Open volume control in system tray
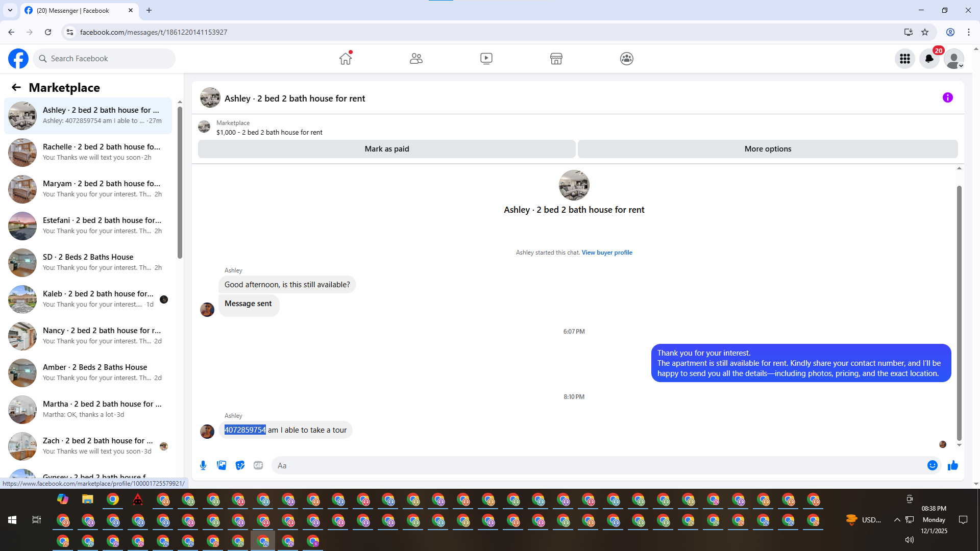Image resolution: width=980 pixels, height=551 pixels. (909, 540)
